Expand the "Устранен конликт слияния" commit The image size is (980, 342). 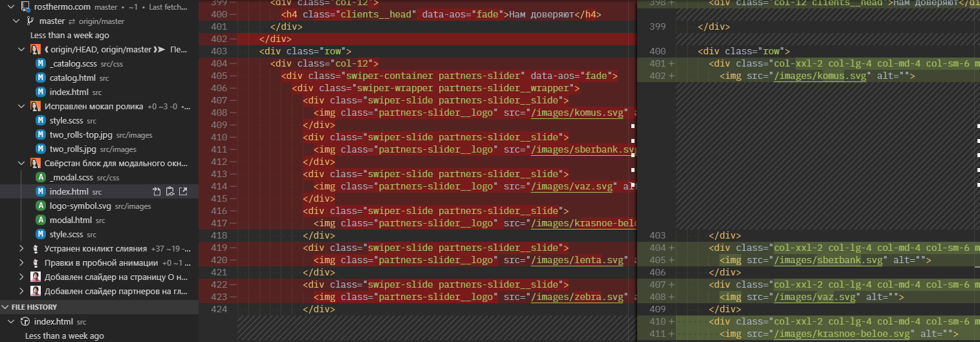coord(21,248)
